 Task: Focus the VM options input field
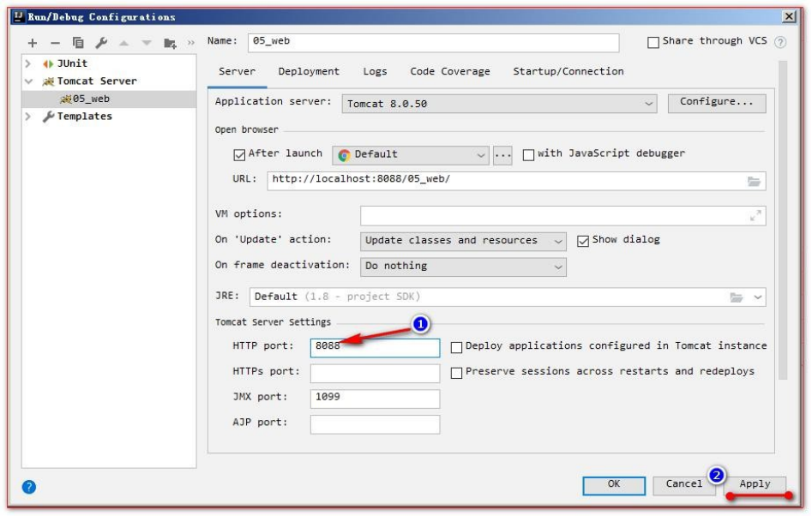pos(562,216)
